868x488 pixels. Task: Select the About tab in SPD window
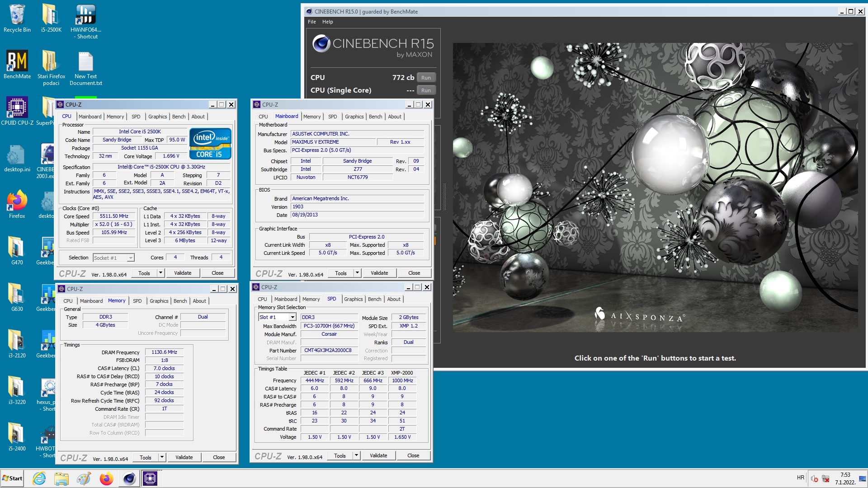pos(394,299)
